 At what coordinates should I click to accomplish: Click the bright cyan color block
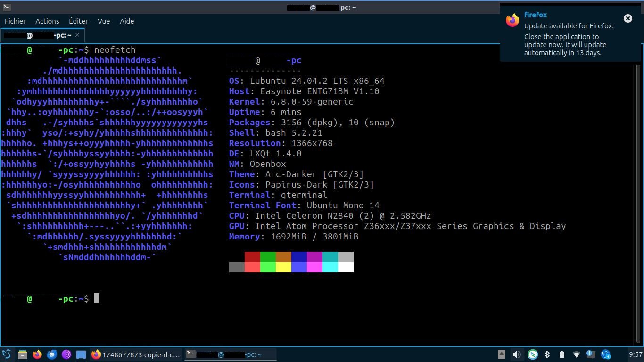pyautogui.click(x=330, y=267)
